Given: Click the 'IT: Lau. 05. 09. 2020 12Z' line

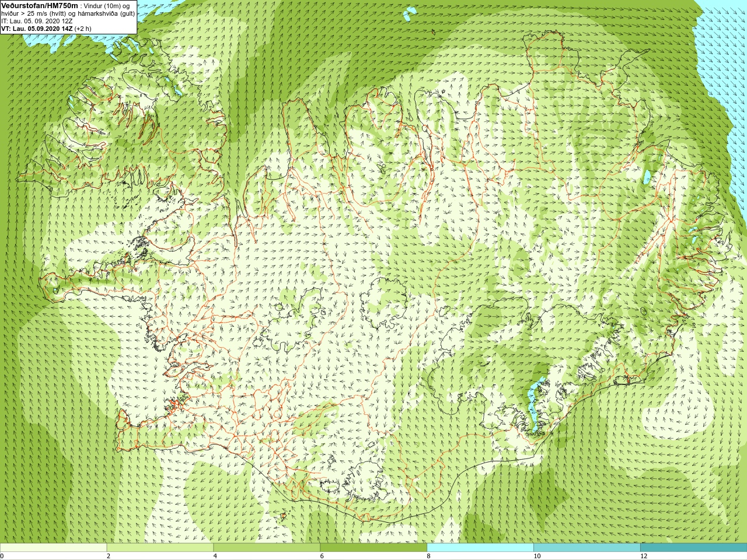Looking at the screenshot, I should point(37,21).
